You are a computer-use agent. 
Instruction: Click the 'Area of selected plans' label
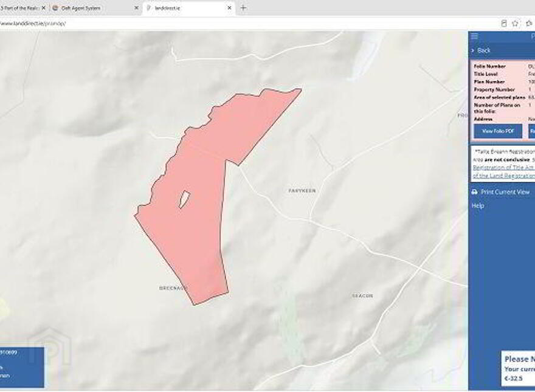coord(500,98)
